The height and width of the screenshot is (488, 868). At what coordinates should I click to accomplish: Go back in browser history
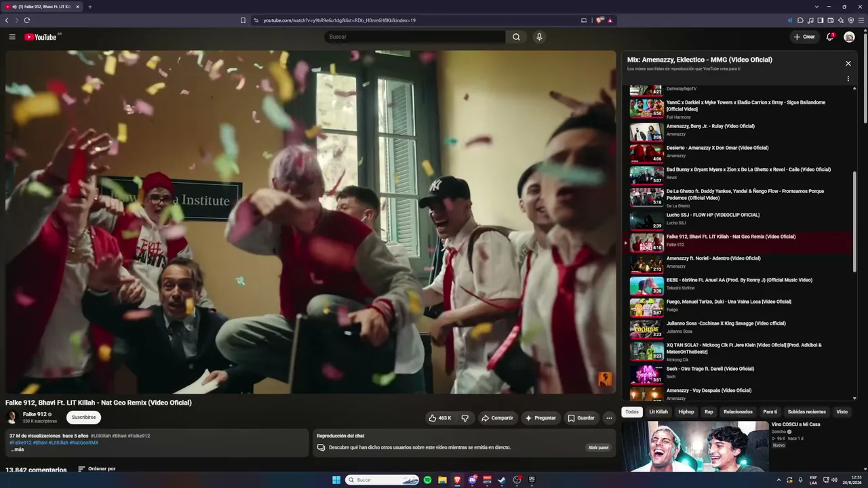pyautogui.click(x=7, y=20)
